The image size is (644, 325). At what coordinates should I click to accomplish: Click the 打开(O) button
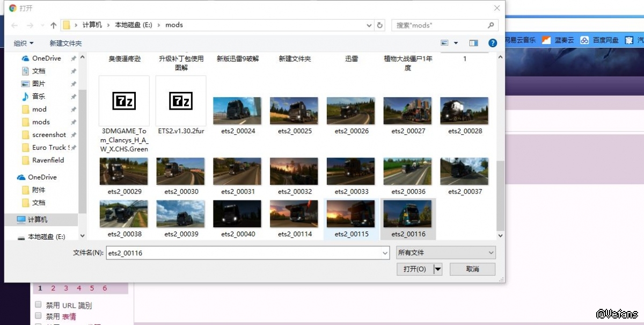click(x=415, y=269)
